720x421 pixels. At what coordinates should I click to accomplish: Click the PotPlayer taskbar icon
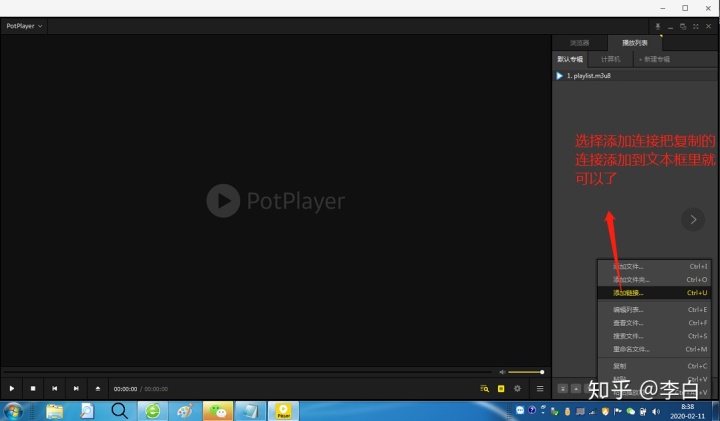283,411
